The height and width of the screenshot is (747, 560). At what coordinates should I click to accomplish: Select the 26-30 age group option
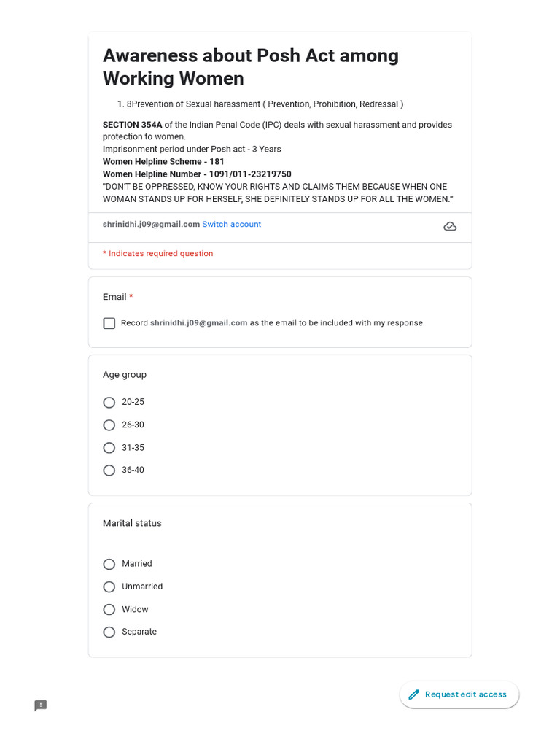click(109, 425)
